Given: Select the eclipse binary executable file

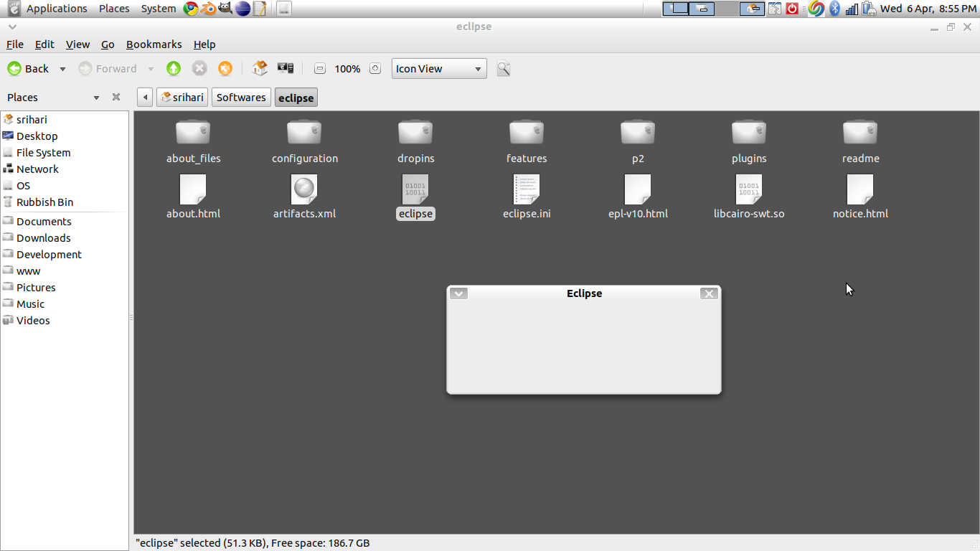Looking at the screenshot, I should point(415,197).
